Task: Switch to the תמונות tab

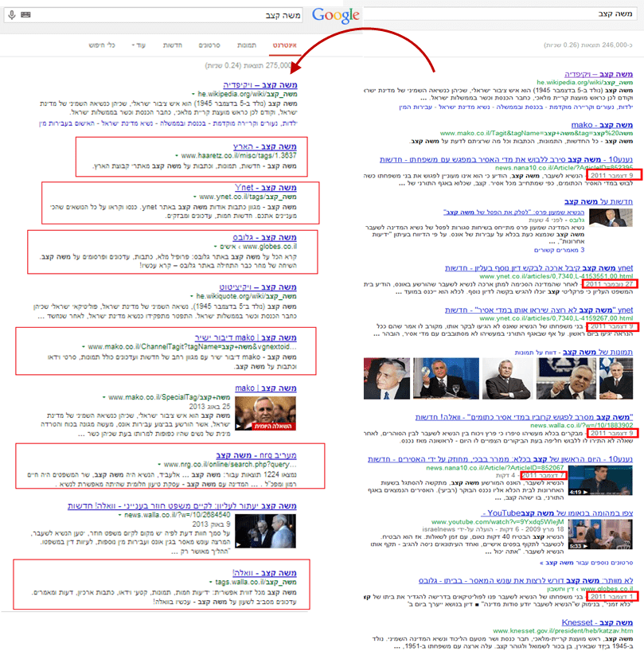Action: 247,45
